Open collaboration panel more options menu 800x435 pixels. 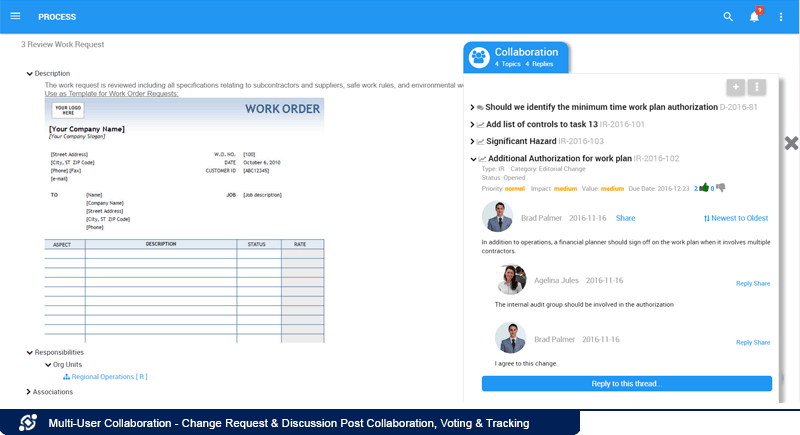point(757,87)
